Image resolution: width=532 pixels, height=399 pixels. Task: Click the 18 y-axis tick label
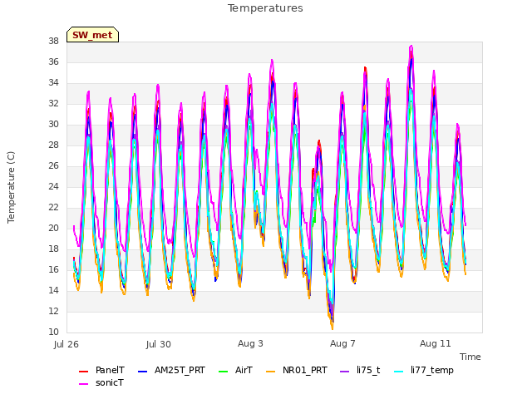tap(53, 249)
